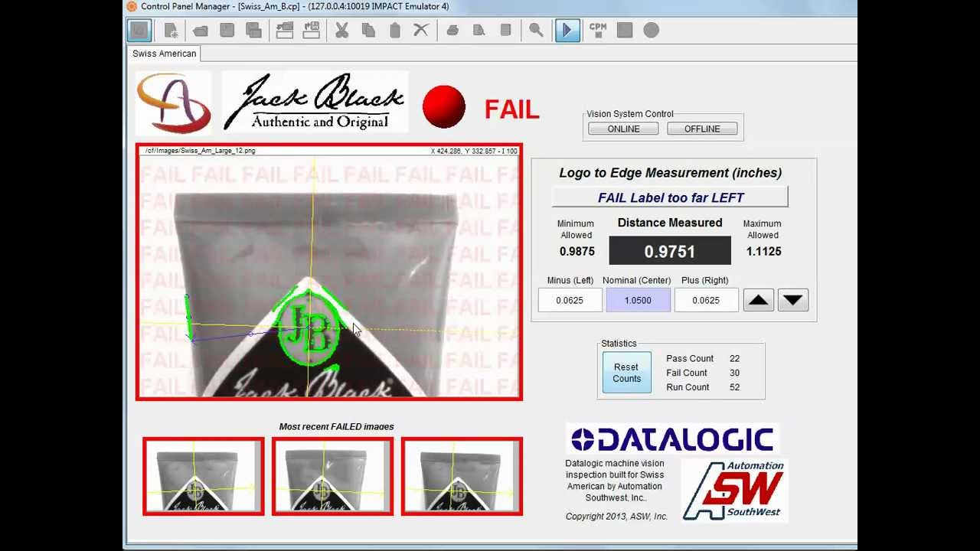This screenshot has height=551, width=980.
Task: Click the red fail status indicator light
Action: (444, 106)
